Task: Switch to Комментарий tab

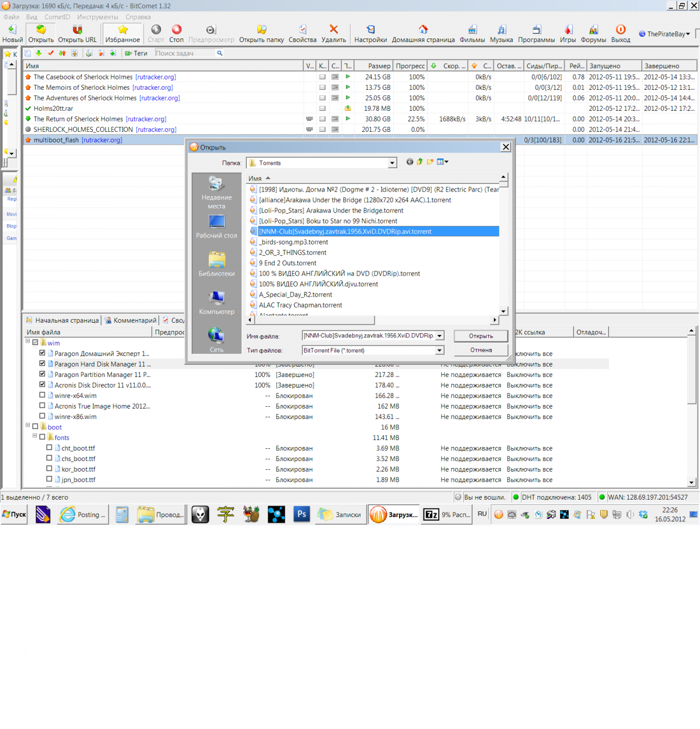Action: (131, 320)
